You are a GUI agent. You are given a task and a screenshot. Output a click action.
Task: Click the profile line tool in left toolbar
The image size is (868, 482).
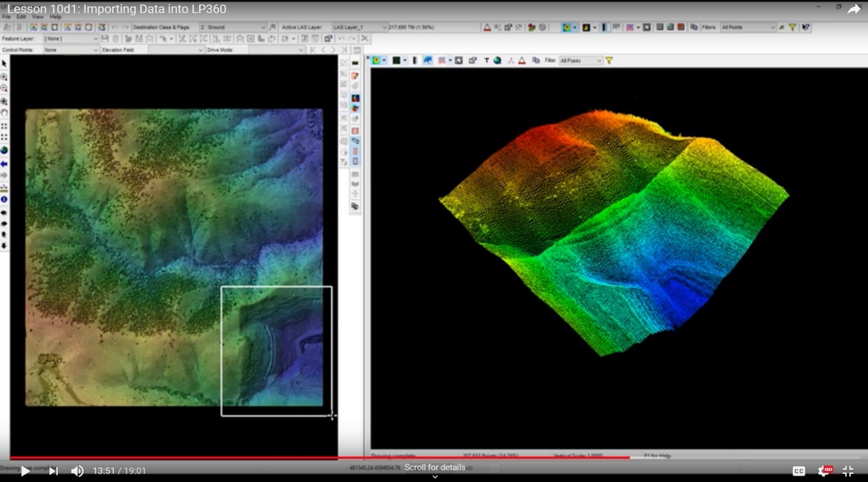pyautogui.click(x=4, y=188)
